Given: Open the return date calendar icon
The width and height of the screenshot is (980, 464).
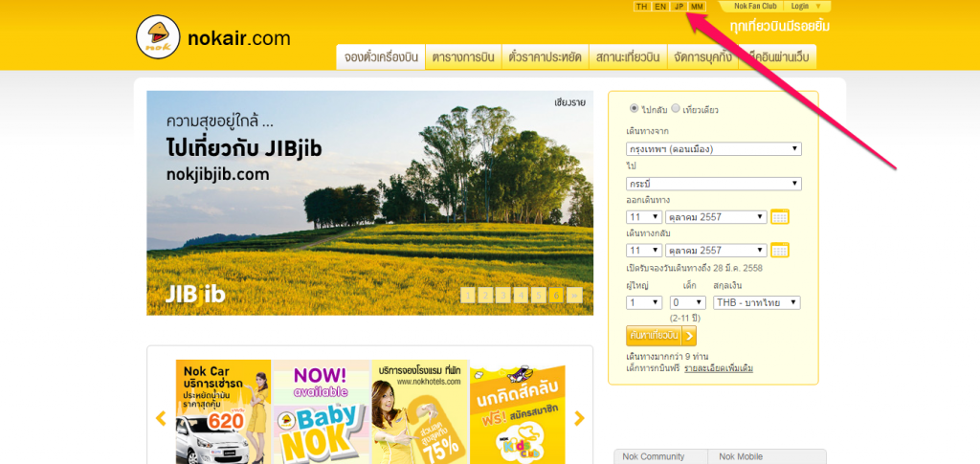Looking at the screenshot, I should [779, 250].
